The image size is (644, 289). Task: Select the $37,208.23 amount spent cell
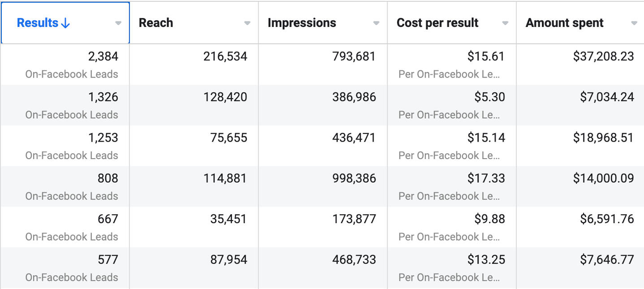pos(603,56)
